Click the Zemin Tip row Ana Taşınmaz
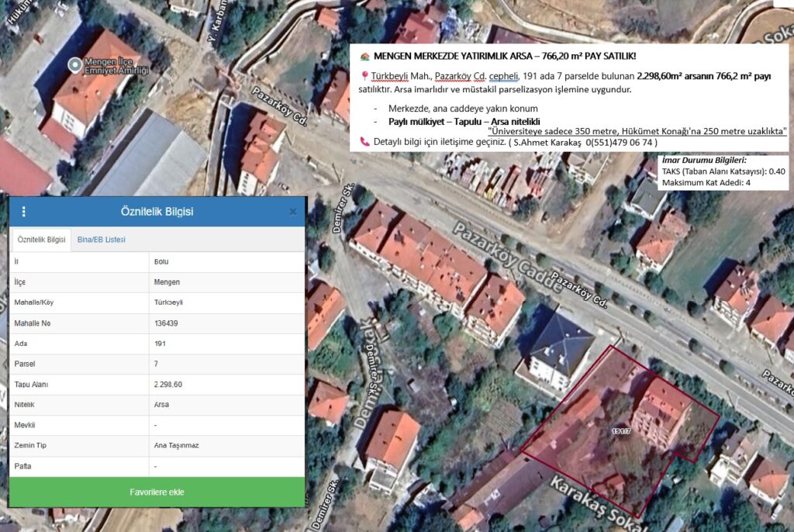 click(157, 445)
